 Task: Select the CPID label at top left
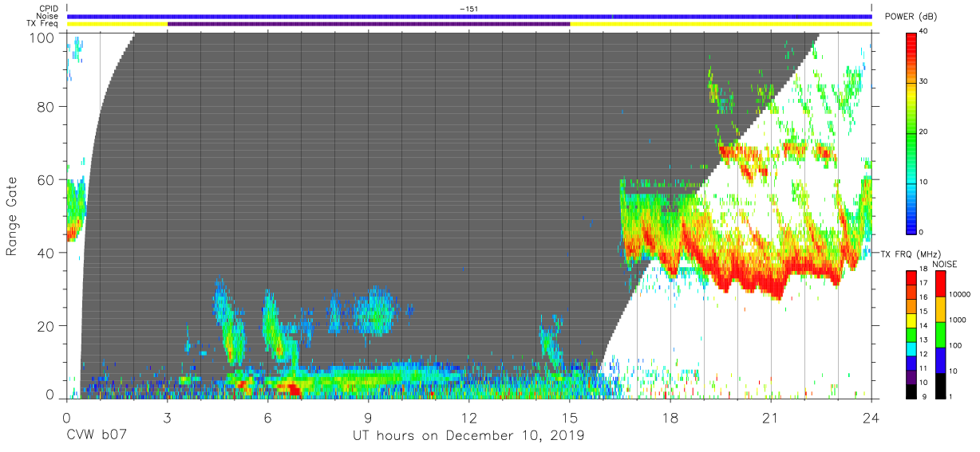(x=47, y=9)
